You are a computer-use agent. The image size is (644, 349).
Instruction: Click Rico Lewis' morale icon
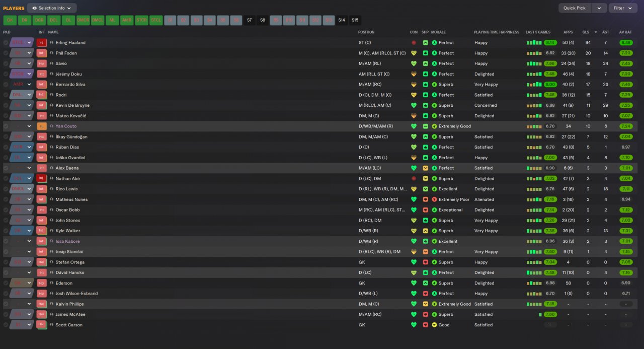tap(435, 189)
